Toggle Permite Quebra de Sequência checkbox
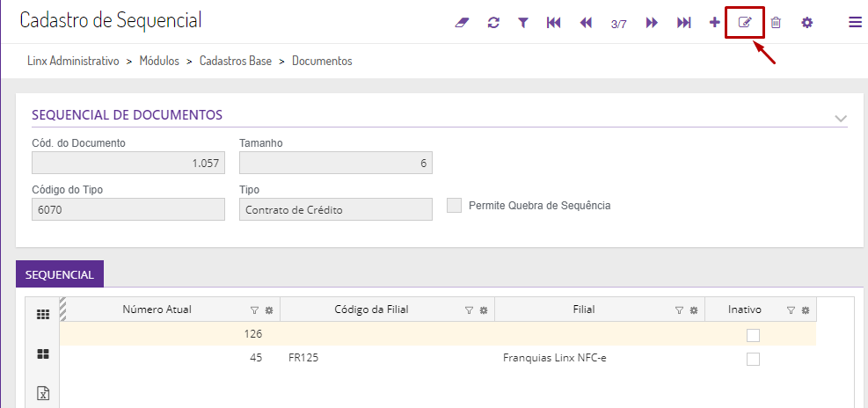868x408 pixels. point(454,206)
